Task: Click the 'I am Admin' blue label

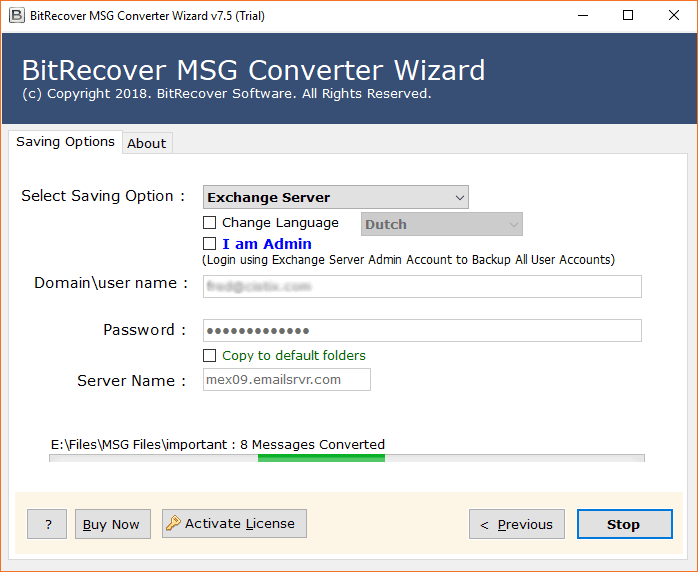Action: (x=267, y=244)
